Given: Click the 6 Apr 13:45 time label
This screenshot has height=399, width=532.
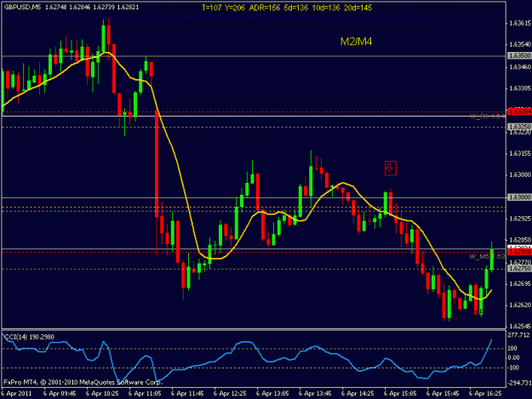Looking at the screenshot, I should (315, 394).
